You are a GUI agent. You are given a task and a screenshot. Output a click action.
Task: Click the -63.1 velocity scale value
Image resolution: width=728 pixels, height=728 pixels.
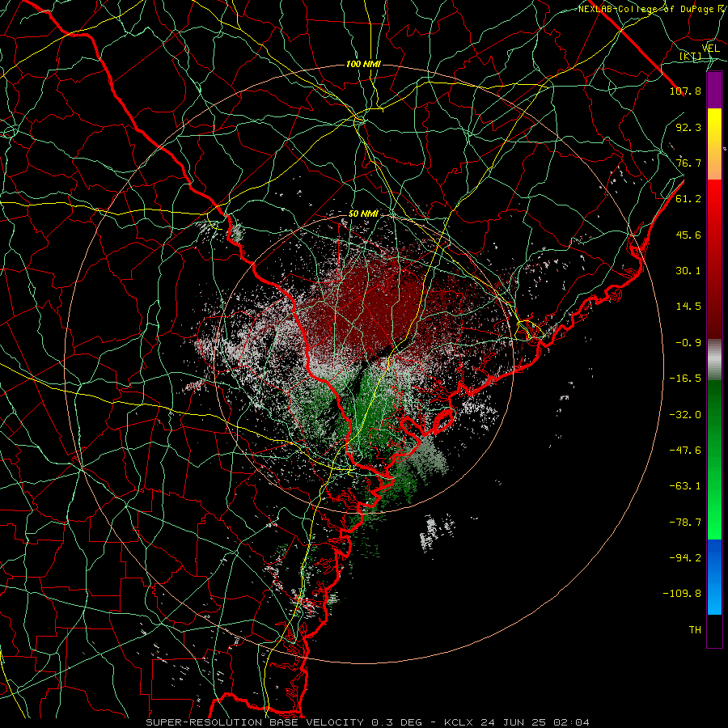tap(685, 486)
